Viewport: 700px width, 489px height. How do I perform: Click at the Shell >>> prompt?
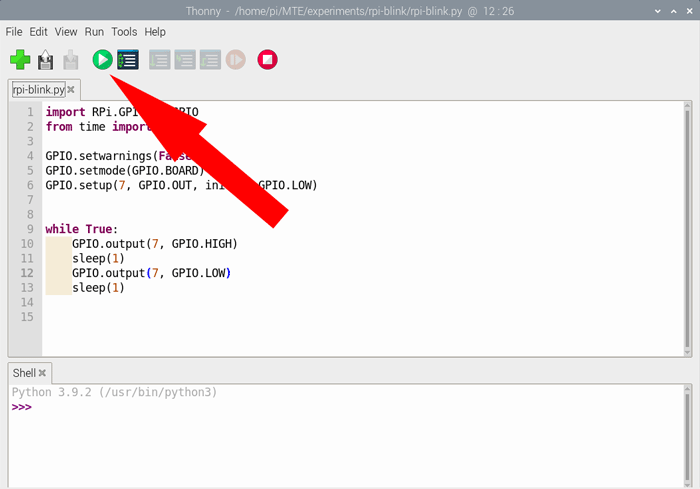(x=21, y=407)
